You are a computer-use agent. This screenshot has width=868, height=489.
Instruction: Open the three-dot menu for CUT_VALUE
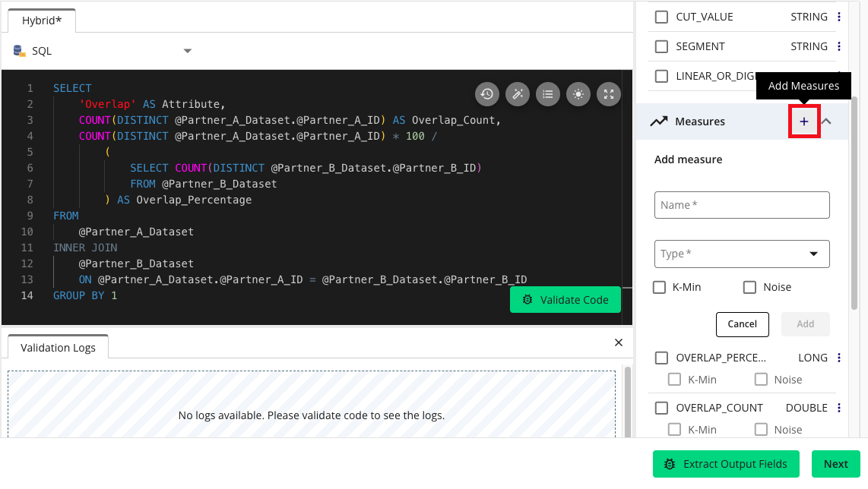(839, 17)
